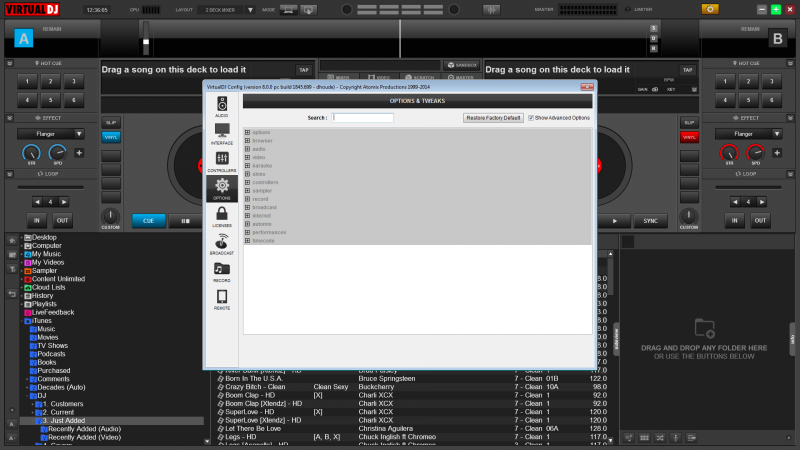This screenshot has height=450, width=800.
Task: Click the plus button beside left effect knobs
Action: coord(79,153)
